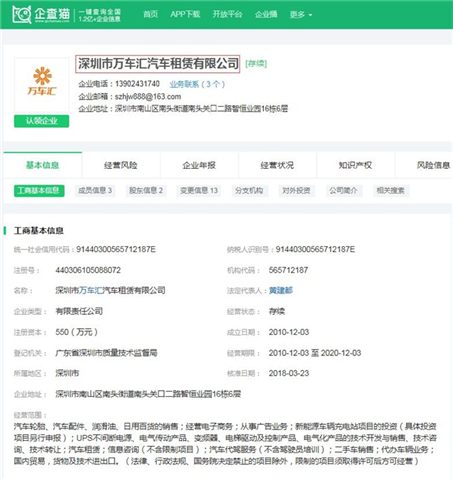Viewport: 453px width, 480px height.
Task: Switch to the 基本信息 tab
Action: pyautogui.click(x=42, y=165)
